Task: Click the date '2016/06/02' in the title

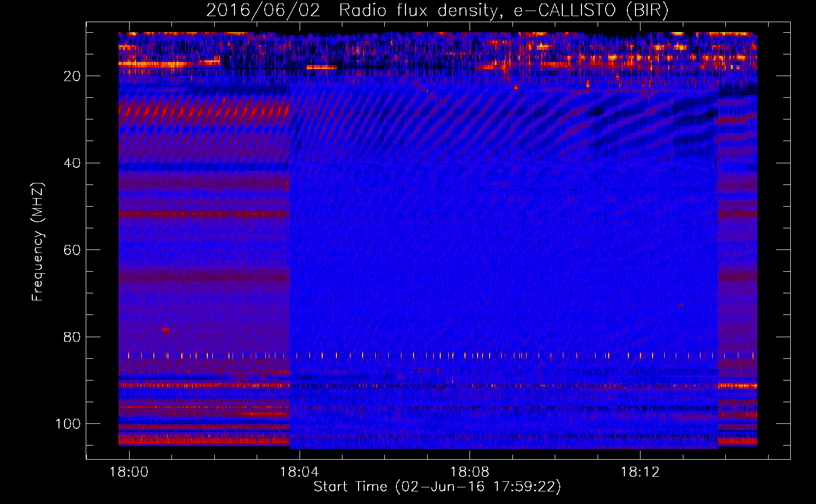Action: pos(263,11)
